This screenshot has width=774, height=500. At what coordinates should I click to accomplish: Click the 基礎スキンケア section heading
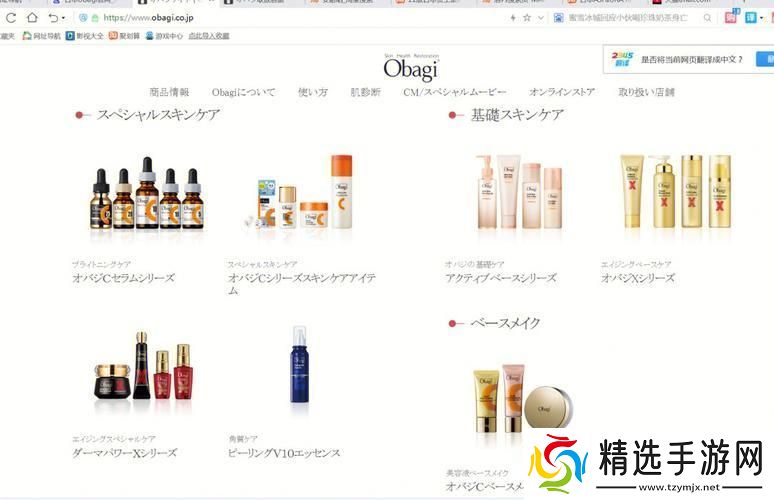(x=517, y=115)
